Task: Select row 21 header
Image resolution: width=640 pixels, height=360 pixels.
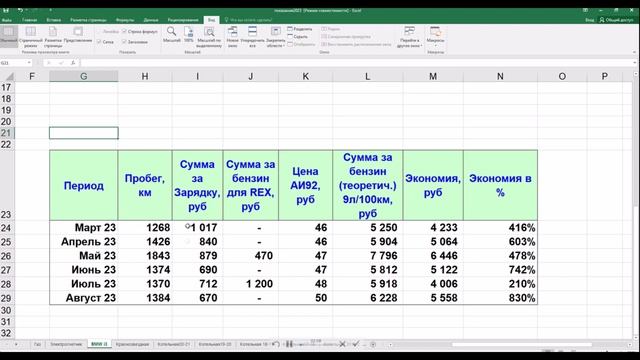Action: point(6,133)
